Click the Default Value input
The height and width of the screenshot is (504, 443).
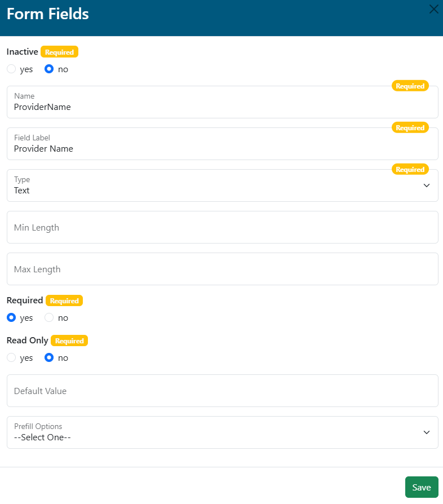[222, 391]
